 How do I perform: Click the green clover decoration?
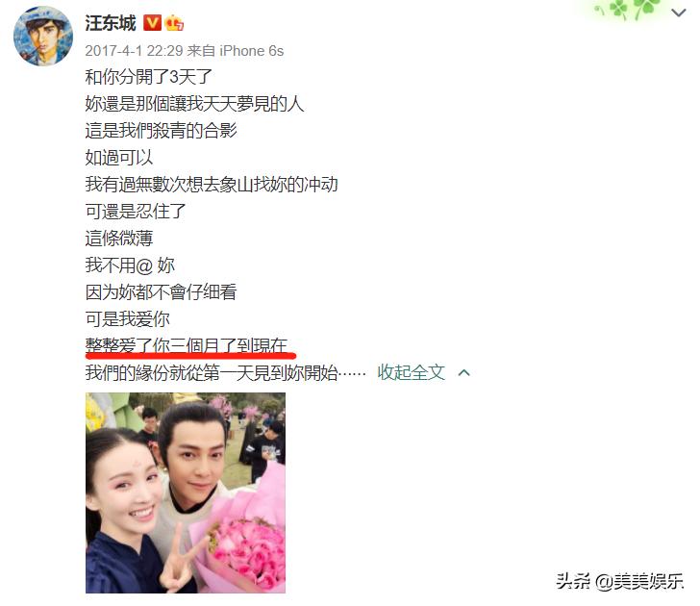click(x=630, y=10)
